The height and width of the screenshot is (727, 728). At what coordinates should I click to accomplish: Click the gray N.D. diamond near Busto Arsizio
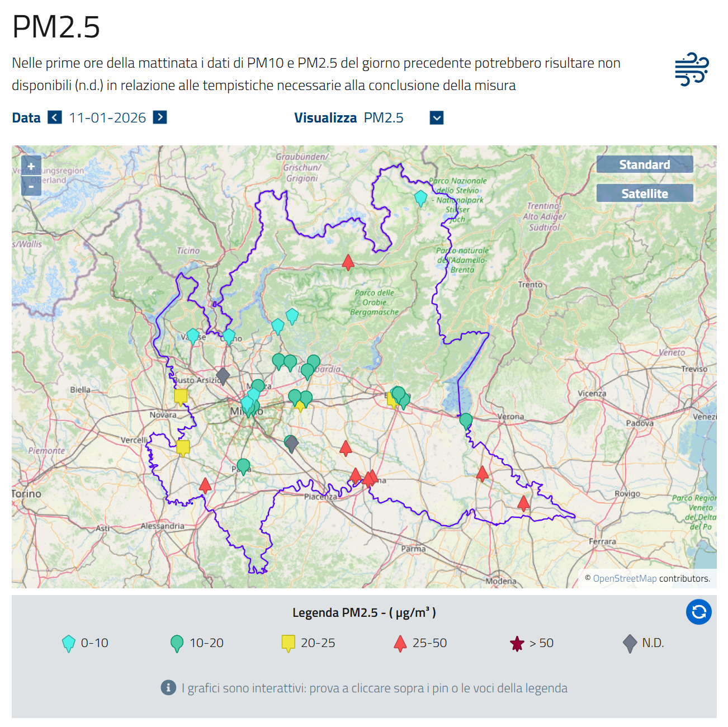click(x=223, y=376)
